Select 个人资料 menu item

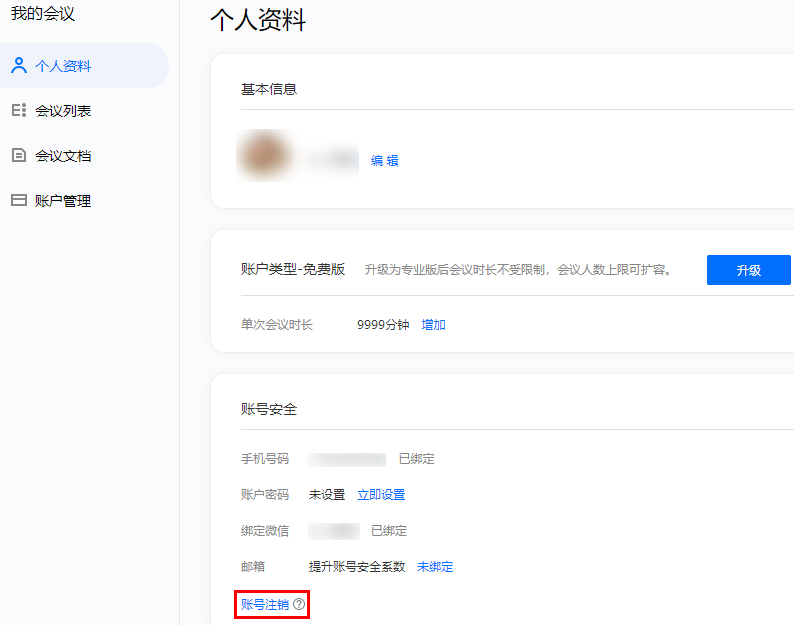pyautogui.click(x=63, y=66)
